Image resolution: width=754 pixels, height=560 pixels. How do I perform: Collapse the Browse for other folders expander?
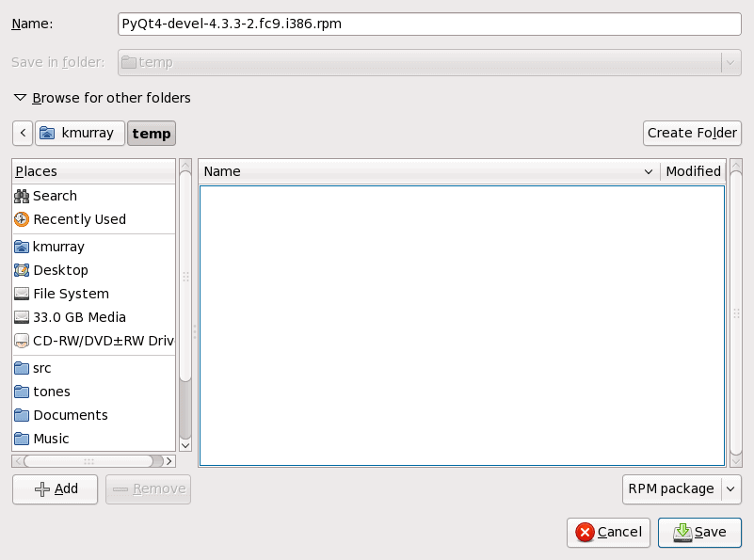point(20,98)
